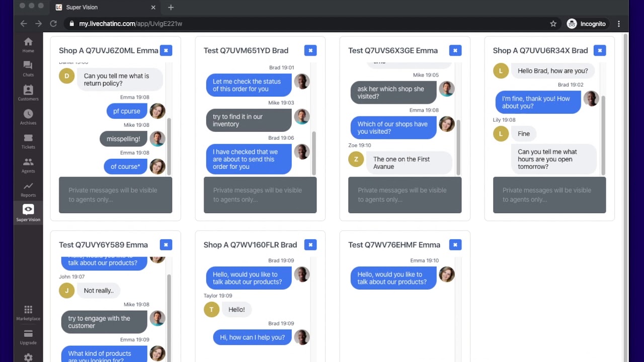Viewport: 644px width, 362px height.
Task: Click Zoe's Z avatar in the Test Q7UVS6X3GE chat
Action: [356, 159]
